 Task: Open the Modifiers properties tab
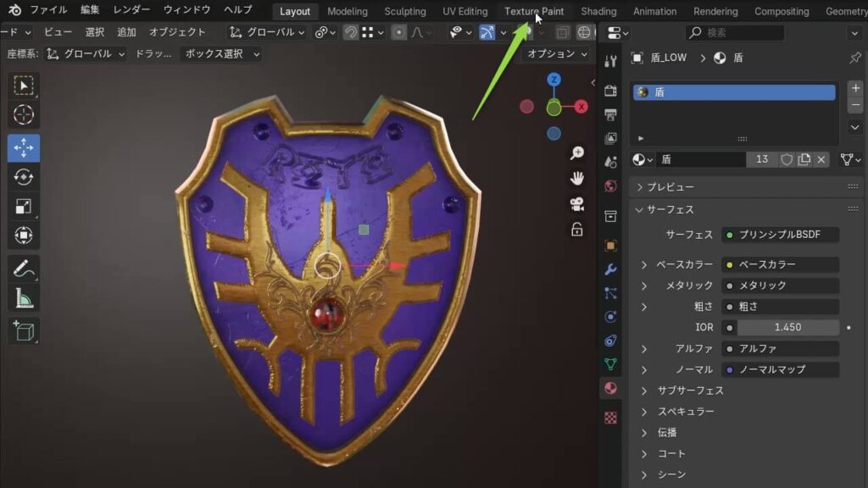coord(610,269)
